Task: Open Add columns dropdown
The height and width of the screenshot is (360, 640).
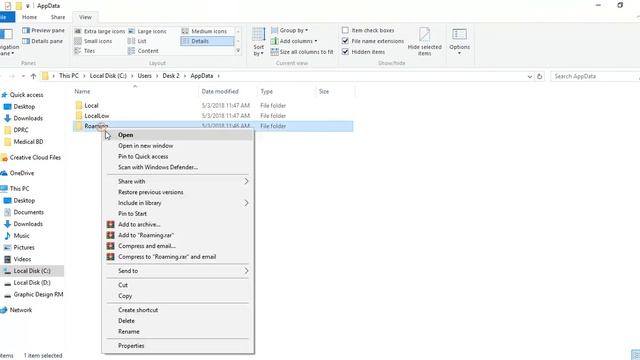Action: pos(294,41)
